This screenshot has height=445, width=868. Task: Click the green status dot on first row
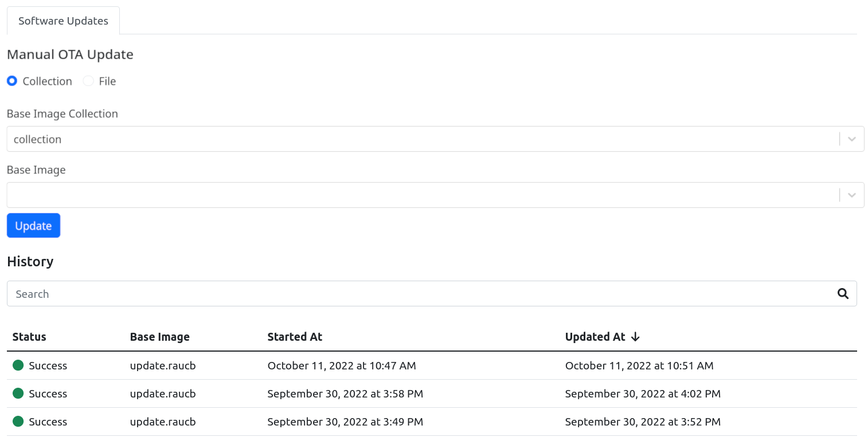point(18,365)
